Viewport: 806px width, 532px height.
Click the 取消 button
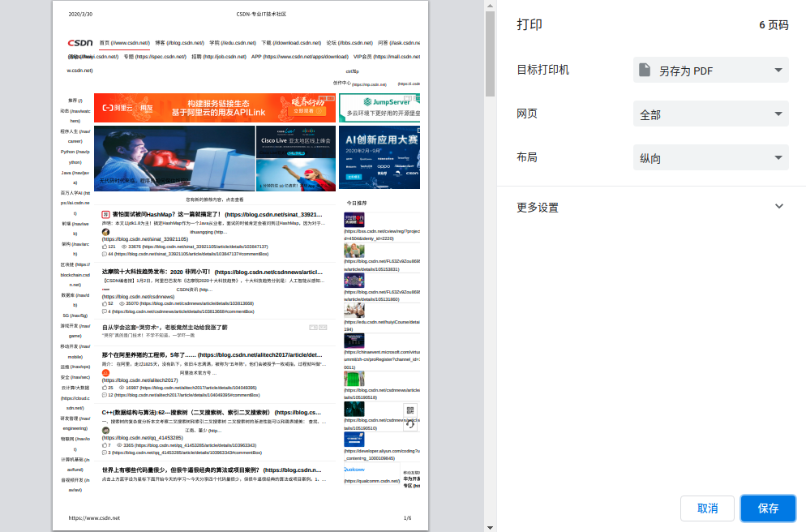pos(706,508)
